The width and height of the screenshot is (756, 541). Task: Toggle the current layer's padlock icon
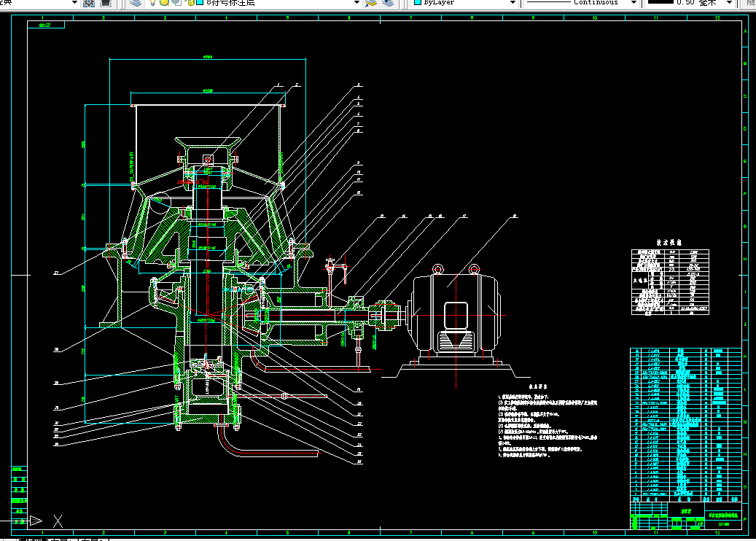190,3
